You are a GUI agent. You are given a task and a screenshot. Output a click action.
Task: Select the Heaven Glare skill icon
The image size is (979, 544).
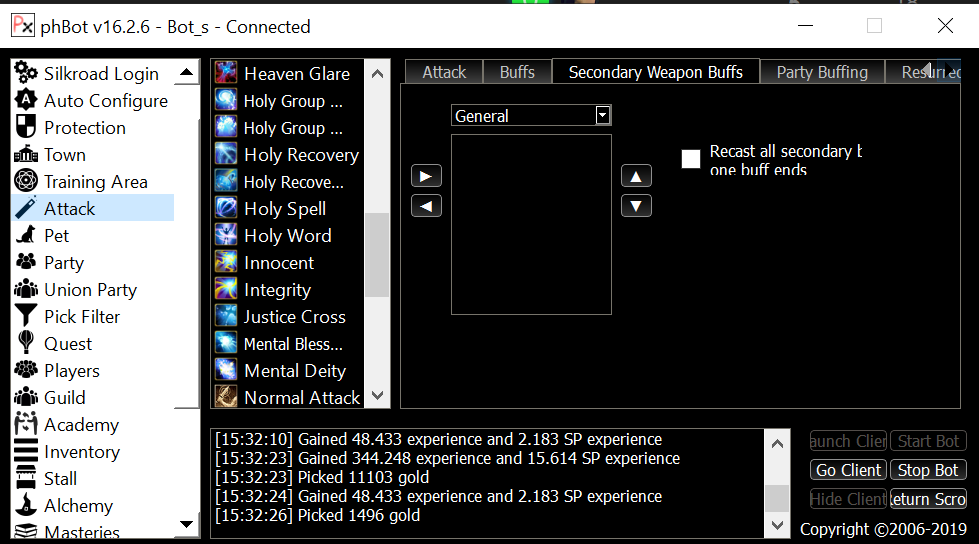pyautogui.click(x=226, y=74)
